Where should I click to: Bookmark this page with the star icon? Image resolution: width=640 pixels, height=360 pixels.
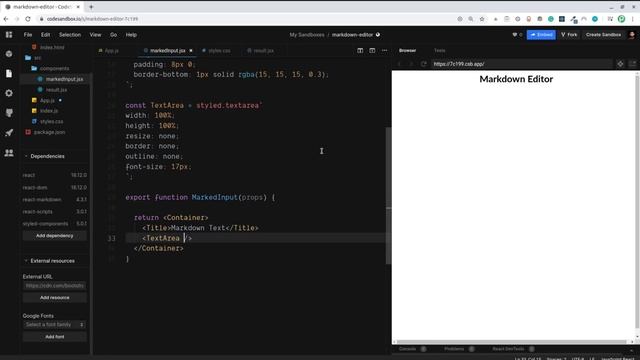point(482,19)
